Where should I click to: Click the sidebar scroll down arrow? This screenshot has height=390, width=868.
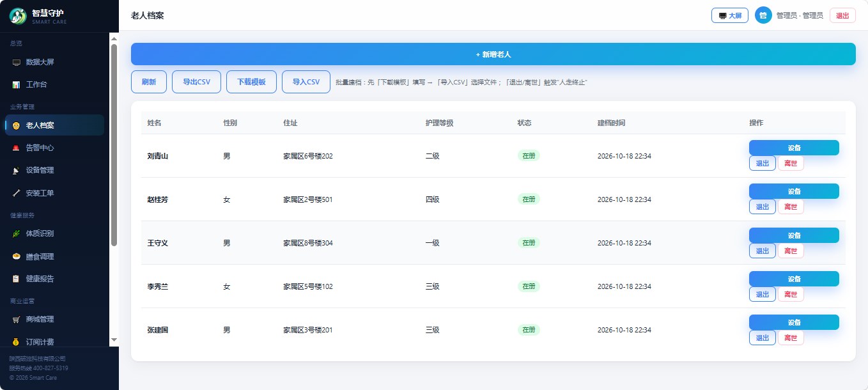coord(114,340)
